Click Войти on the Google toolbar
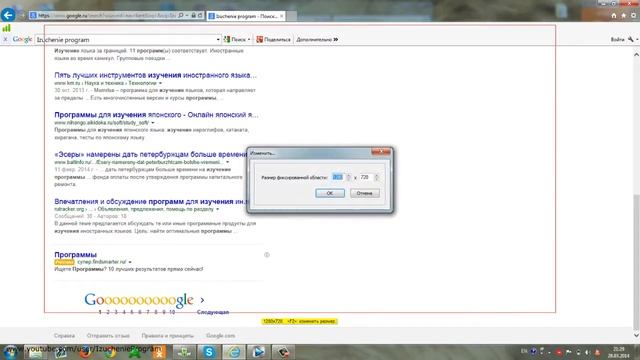Viewport: 640px width, 360px height. click(617, 40)
